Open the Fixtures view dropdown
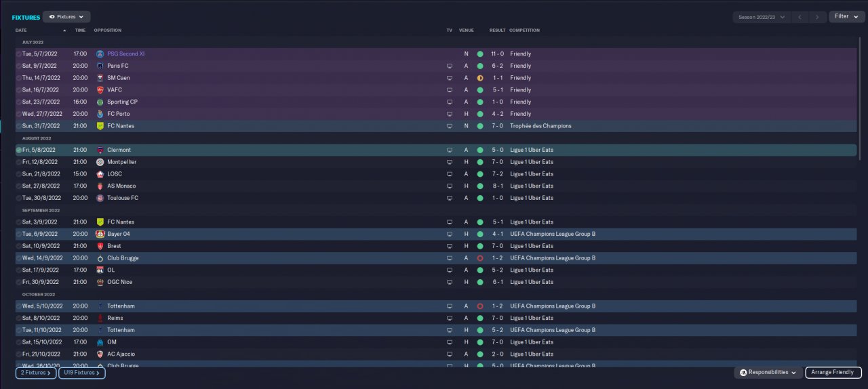 tap(66, 17)
